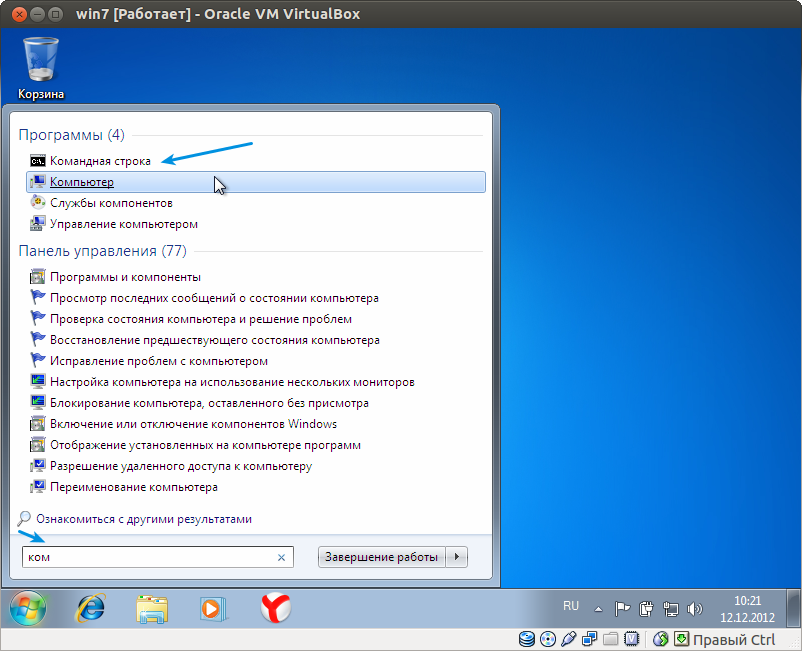Image resolution: width=802 pixels, height=651 pixels.
Task: Open the Recycle Bin (Корзина) desktop icon
Action: tap(41, 68)
